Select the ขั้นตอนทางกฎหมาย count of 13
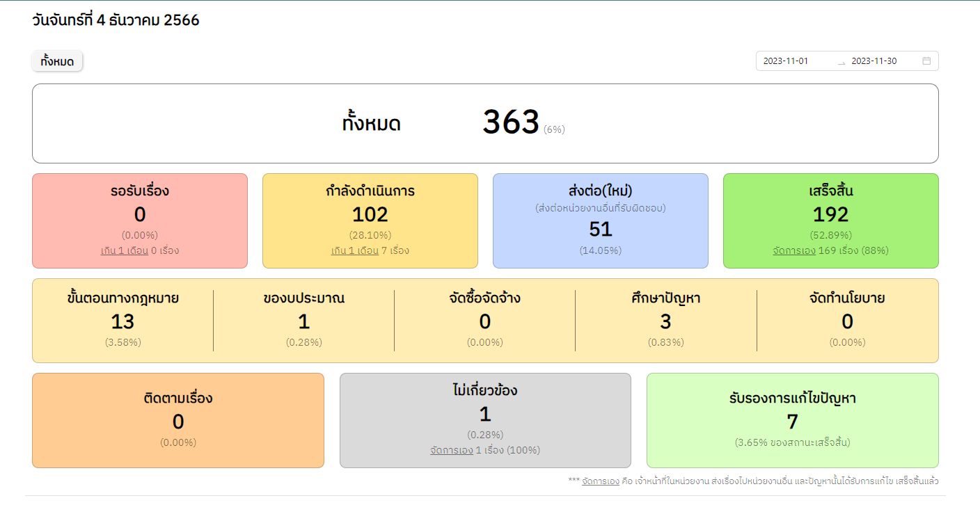Viewport: 980px width, 505px height. click(x=122, y=321)
